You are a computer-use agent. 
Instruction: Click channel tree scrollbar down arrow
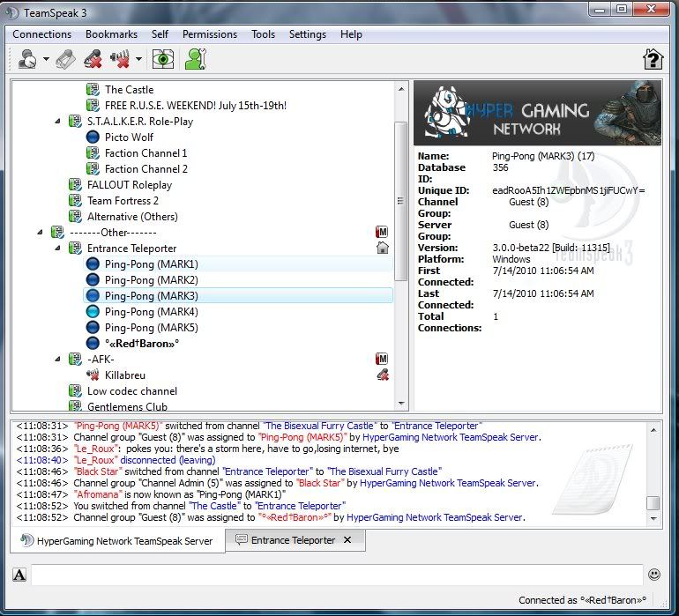401,404
